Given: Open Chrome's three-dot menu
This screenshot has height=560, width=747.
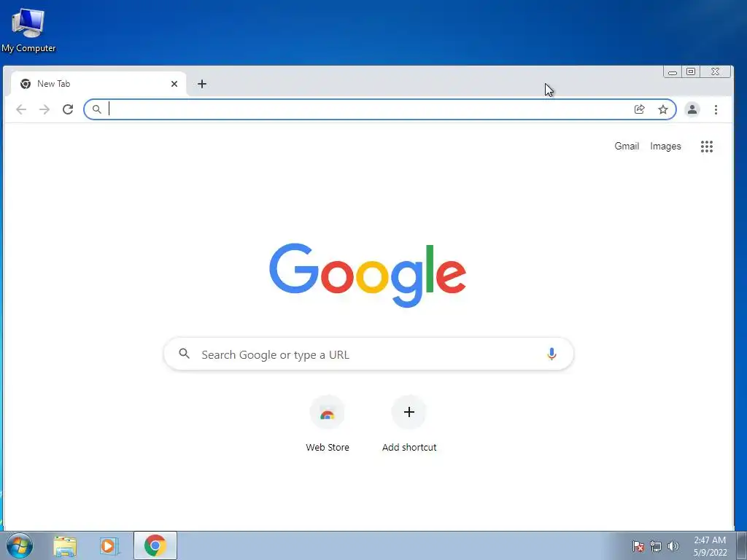Looking at the screenshot, I should click(716, 109).
